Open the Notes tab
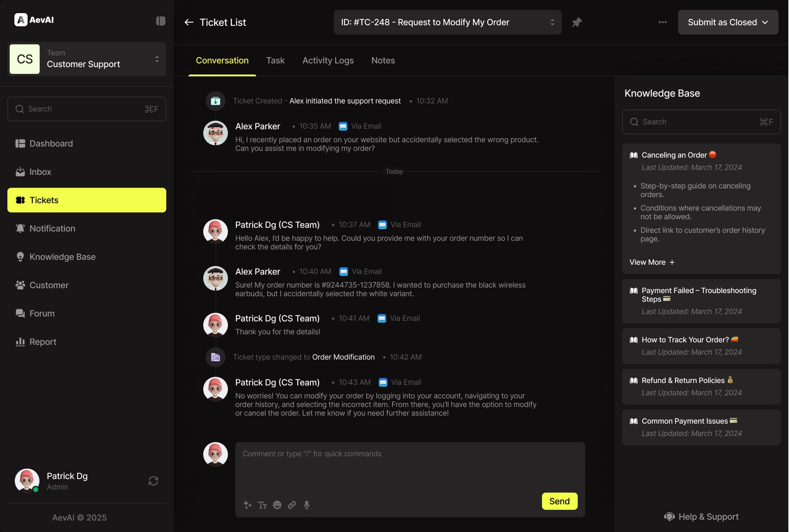This screenshot has height=532, width=790. 383,60
